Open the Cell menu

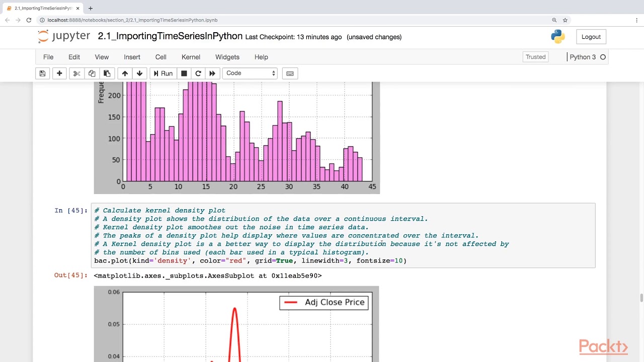pyautogui.click(x=161, y=57)
